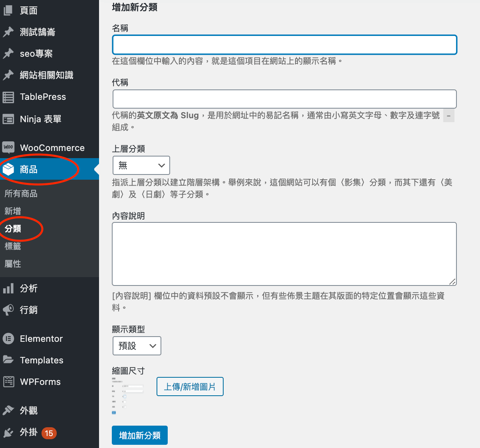The image size is (480, 448).
Task: Open the 顯示類型 dropdown
Action: point(137,346)
